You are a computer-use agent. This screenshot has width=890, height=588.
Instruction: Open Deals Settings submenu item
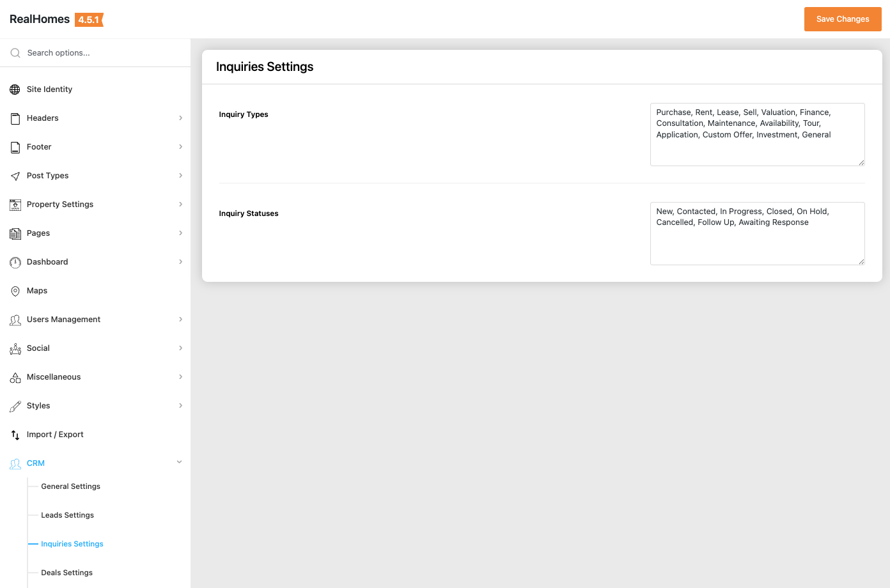[x=66, y=573]
